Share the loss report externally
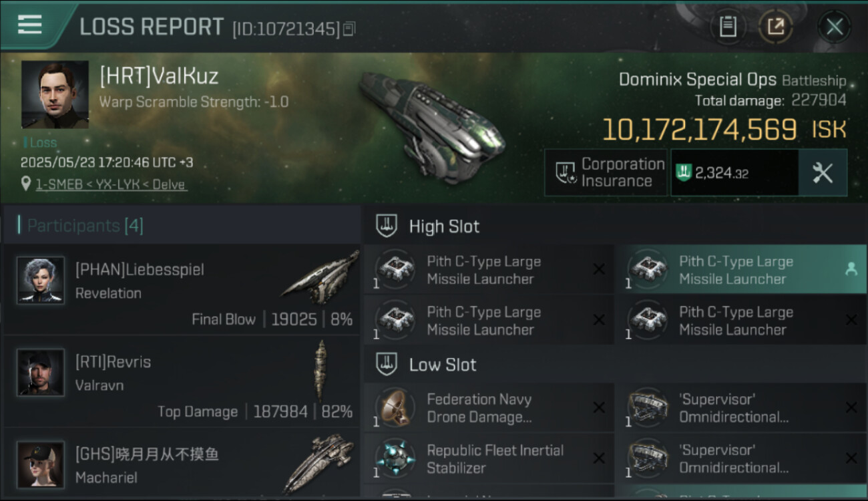The width and height of the screenshot is (868, 501). 775,27
